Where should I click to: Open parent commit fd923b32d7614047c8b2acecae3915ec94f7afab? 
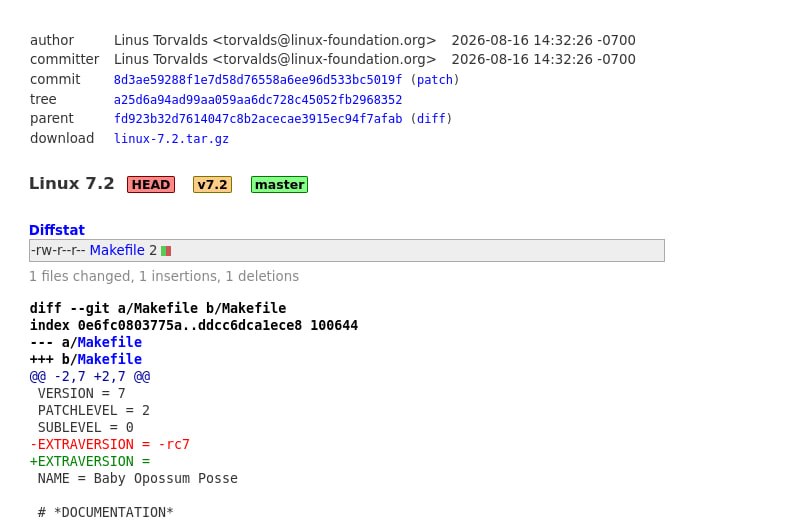(x=258, y=119)
